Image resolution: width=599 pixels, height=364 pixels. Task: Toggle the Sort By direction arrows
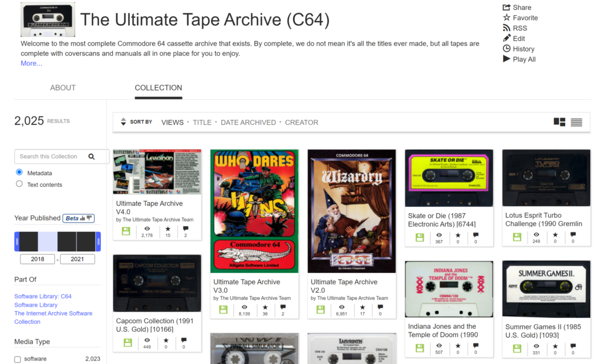click(x=123, y=122)
